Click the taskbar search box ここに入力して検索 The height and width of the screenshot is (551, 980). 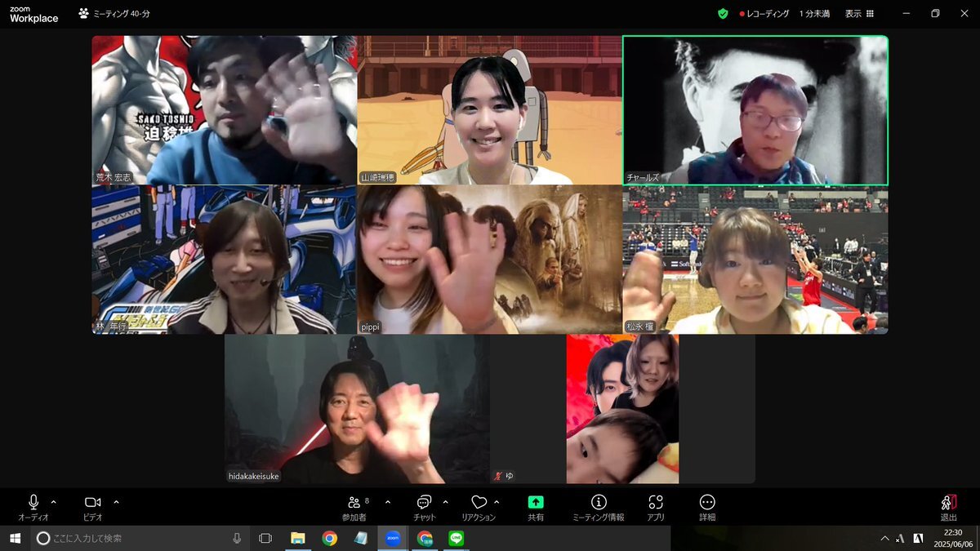(x=140, y=538)
